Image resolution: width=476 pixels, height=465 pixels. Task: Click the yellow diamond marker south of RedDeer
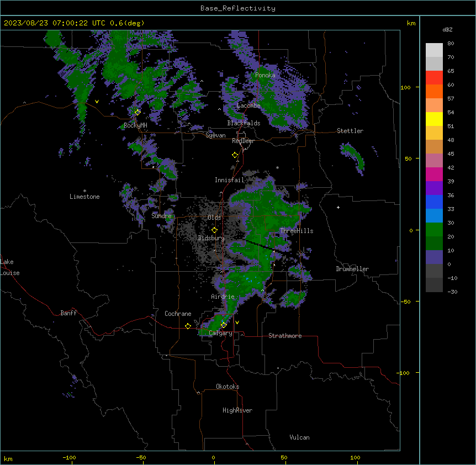coord(235,155)
